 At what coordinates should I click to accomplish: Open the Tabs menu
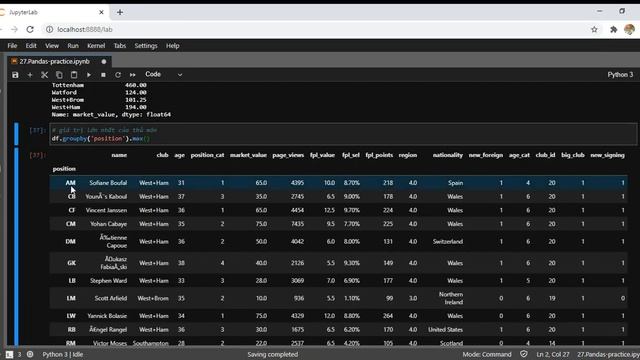point(120,46)
